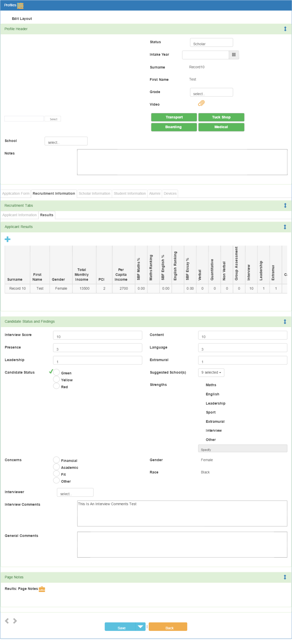Click the Record 10 surname cell

(17, 288)
